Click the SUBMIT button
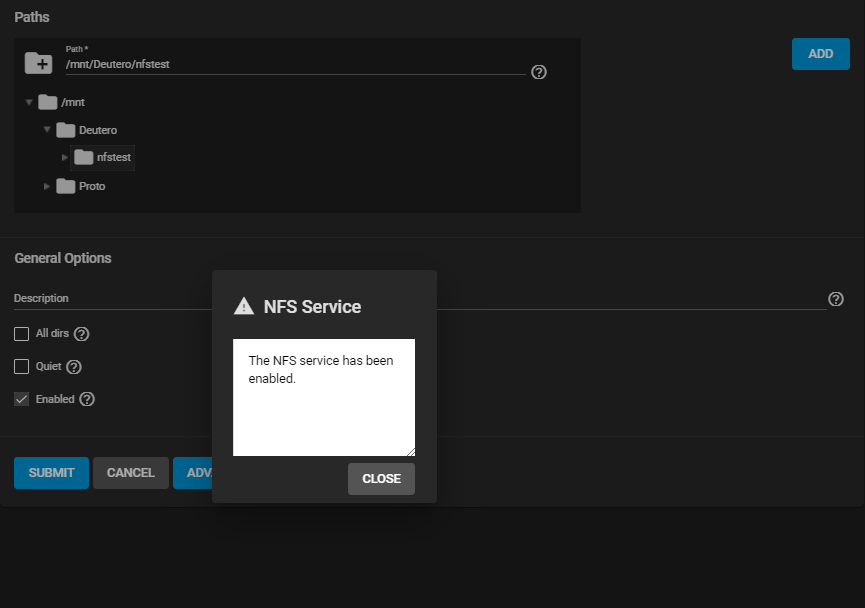 51,473
